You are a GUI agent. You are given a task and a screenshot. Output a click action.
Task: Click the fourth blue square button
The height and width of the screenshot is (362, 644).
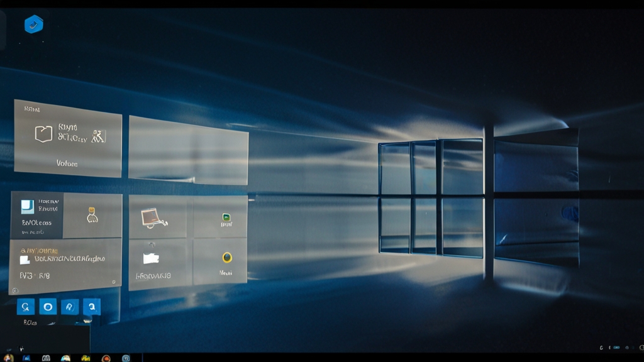[92, 307]
